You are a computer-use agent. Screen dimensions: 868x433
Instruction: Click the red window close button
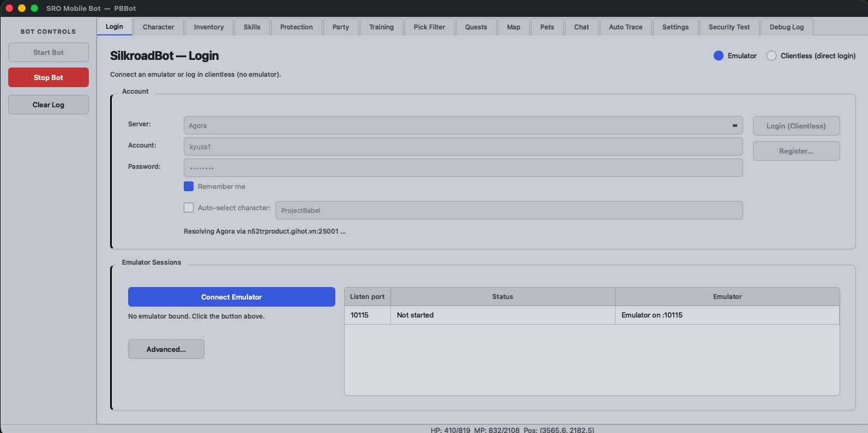9,8
